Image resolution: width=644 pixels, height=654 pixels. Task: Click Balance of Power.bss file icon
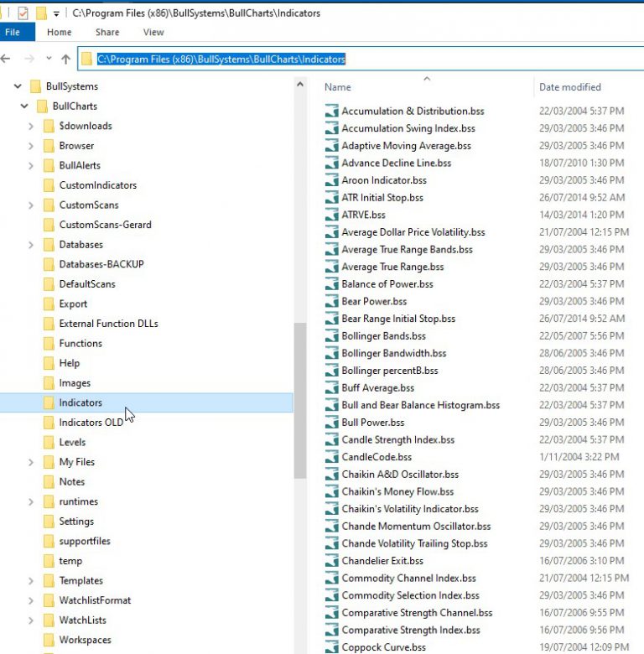pos(331,284)
